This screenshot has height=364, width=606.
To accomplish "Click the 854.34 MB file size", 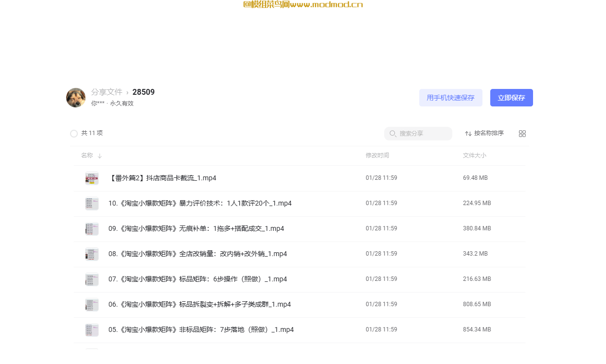I will 477,329.
